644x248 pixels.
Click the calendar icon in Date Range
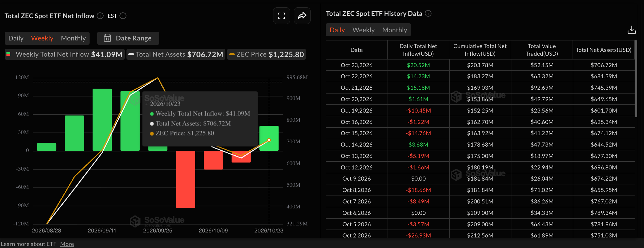(x=107, y=38)
